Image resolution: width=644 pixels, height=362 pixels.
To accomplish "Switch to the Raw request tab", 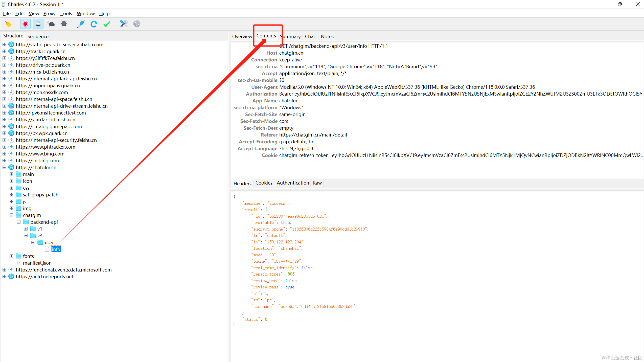I will pyautogui.click(x=317, y=183).
